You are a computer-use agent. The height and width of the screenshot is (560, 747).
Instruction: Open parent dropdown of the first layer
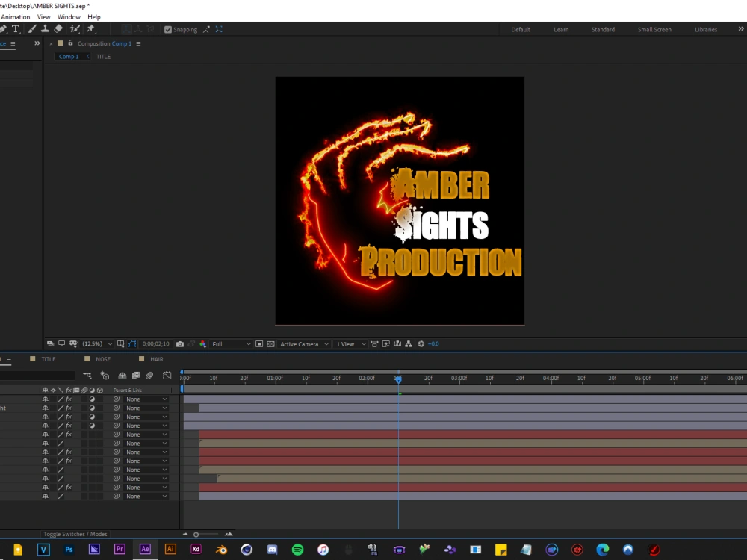tap(146, 399)
